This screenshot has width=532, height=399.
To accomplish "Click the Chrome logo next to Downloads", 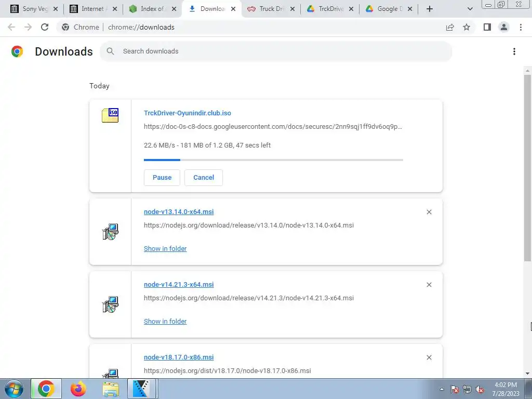I will (17, 51).
